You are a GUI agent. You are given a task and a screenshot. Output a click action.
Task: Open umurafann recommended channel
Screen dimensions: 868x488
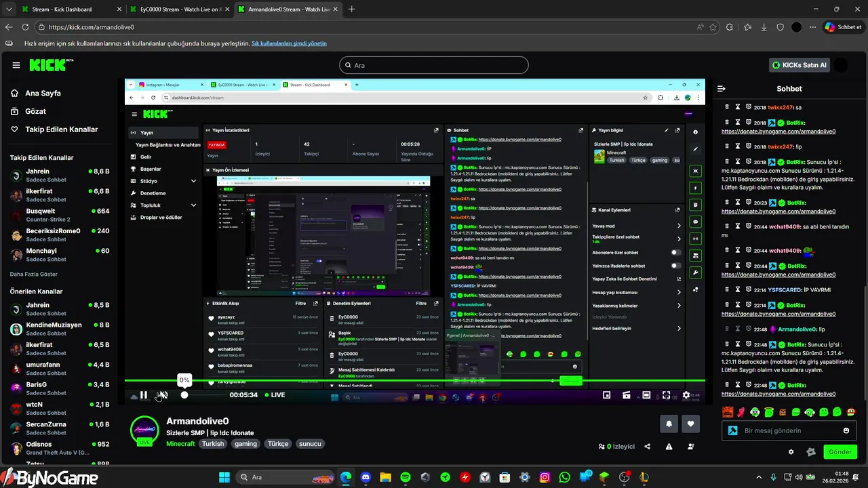60,368
